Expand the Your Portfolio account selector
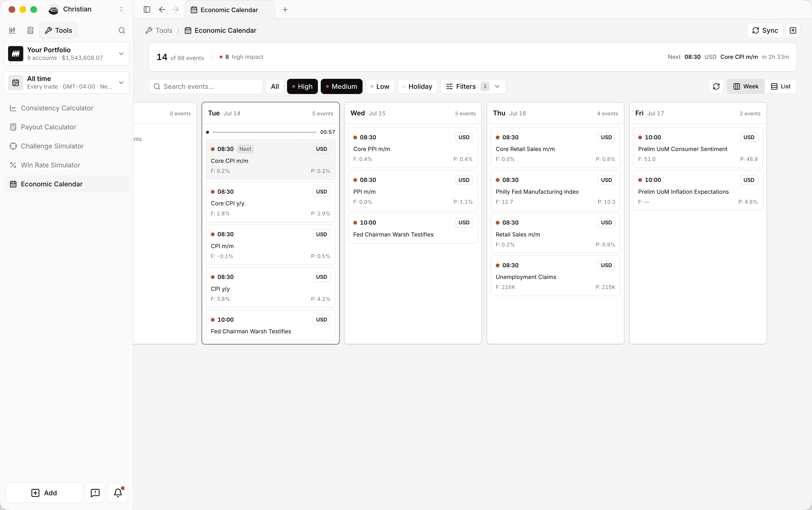The width and height of the screenshot is (812, 510). tap(66, 54)
